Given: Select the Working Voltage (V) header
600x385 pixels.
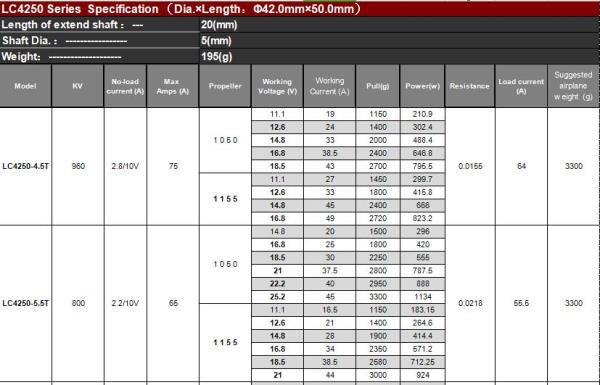Looking at the screenshot, I should pos(277,86).
